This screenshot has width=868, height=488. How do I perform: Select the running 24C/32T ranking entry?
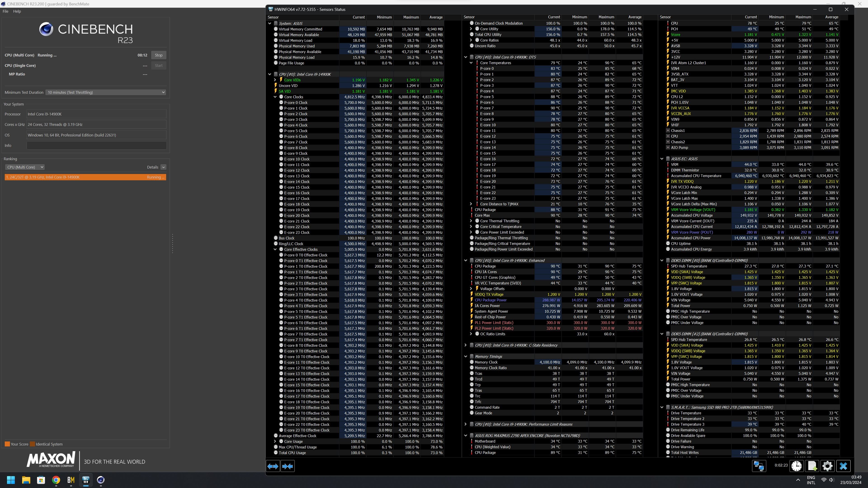85,177
